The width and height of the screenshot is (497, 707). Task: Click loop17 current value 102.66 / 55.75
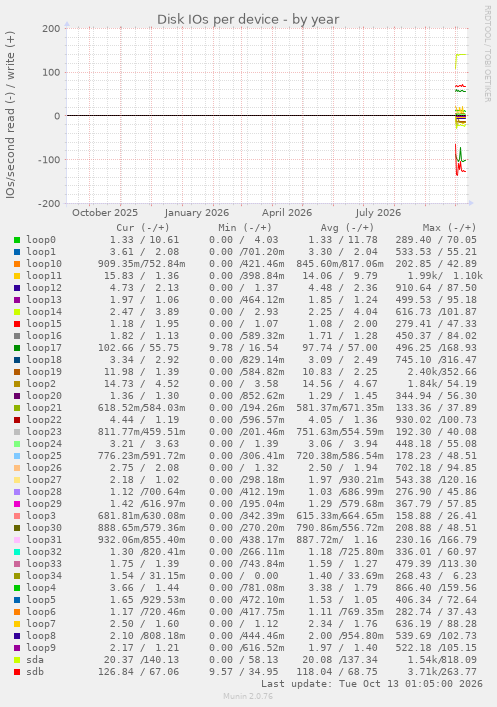point(138,348)
